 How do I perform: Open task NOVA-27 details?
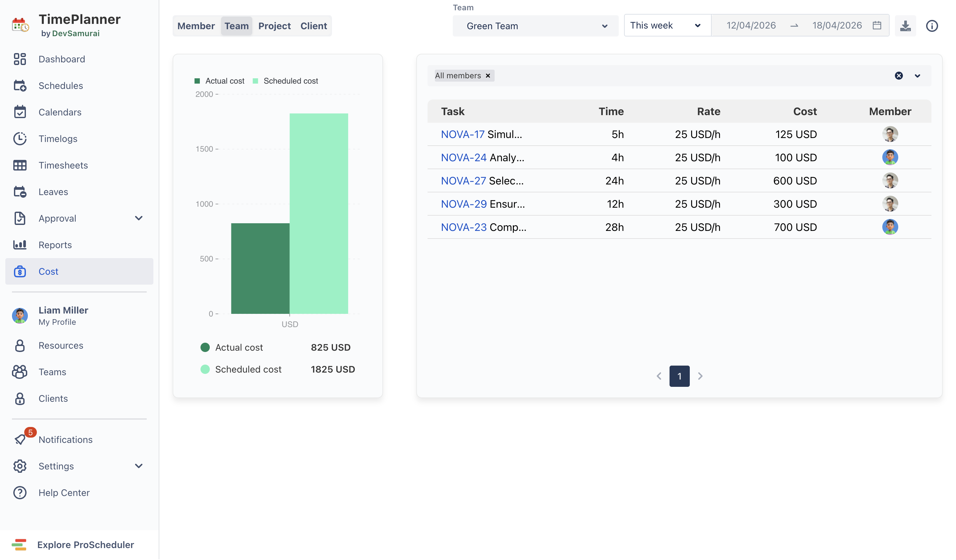pyautogui.click(x=463, y=180)
